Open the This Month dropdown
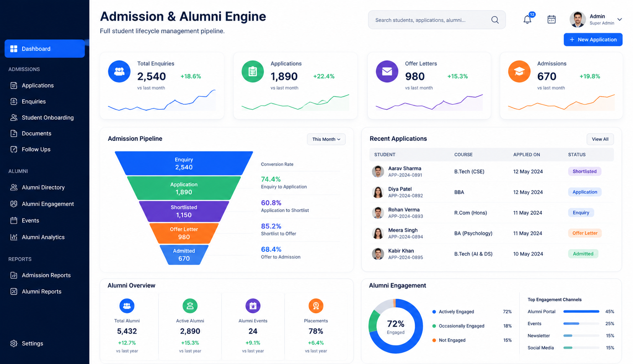633x364 pixels. 326,139
